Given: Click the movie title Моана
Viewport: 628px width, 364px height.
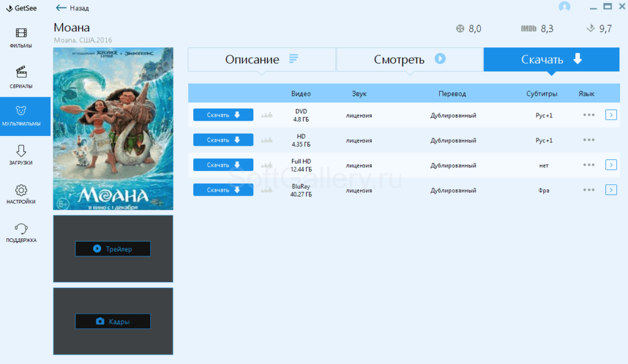Looking at the screenshot, I should coord(72,28).
